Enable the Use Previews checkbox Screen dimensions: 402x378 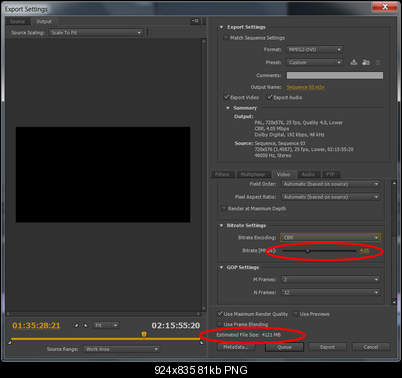pos(296,314)
